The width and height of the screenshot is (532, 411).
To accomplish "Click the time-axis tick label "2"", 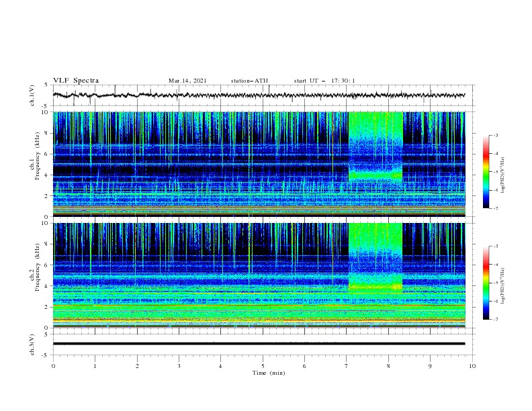I will tap(137, 366).
